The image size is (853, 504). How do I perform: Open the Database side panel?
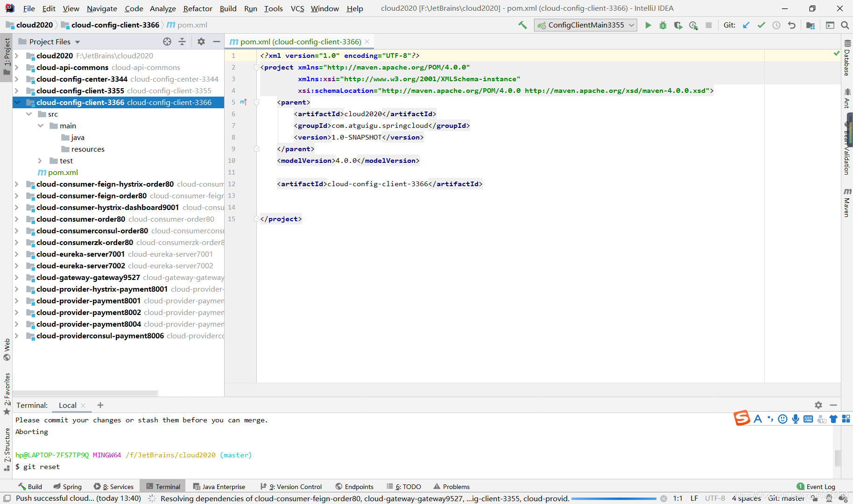pyautogui.click(x=847, y=58)
